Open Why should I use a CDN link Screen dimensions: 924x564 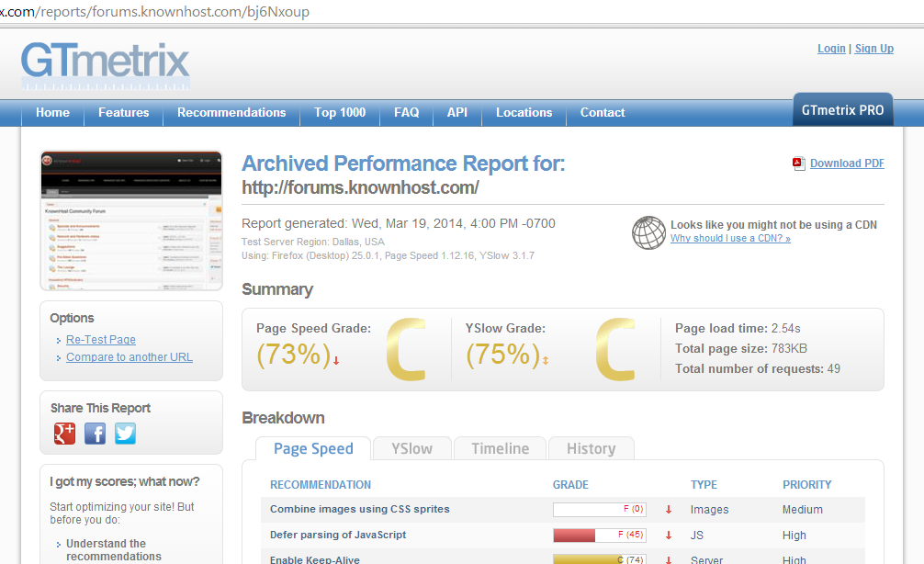click(x=730, y=238)
